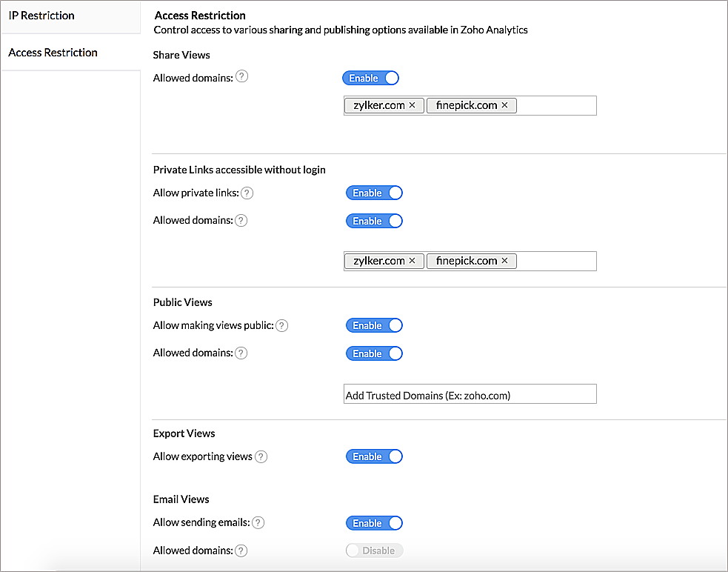Switch off Allow sending emails toggle
Screen dimensions: 728x572
click(374, 523)
